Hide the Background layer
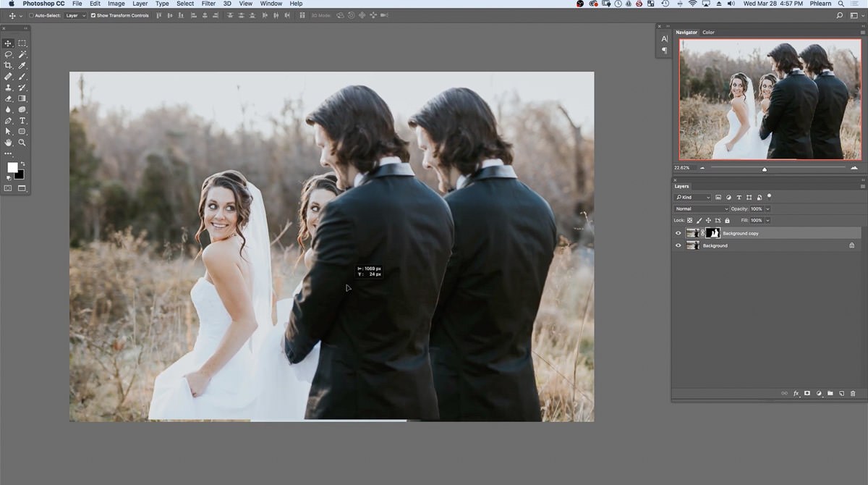 (678, 245)
